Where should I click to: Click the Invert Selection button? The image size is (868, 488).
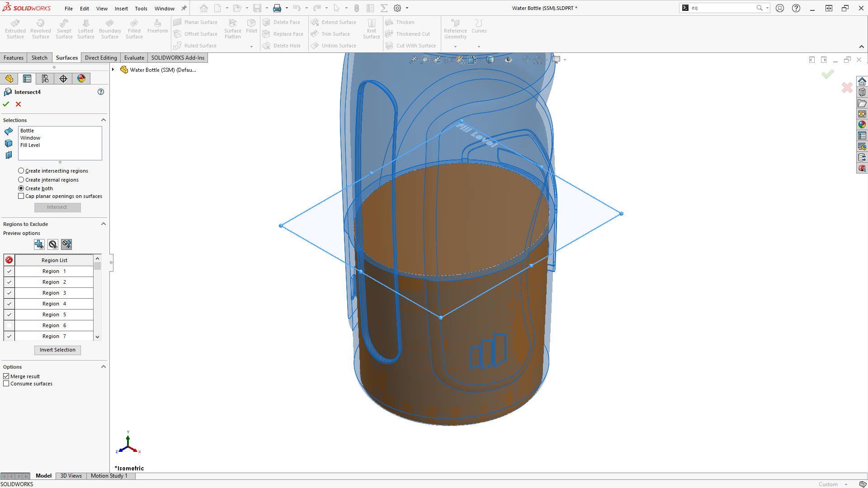pos(57,350)
